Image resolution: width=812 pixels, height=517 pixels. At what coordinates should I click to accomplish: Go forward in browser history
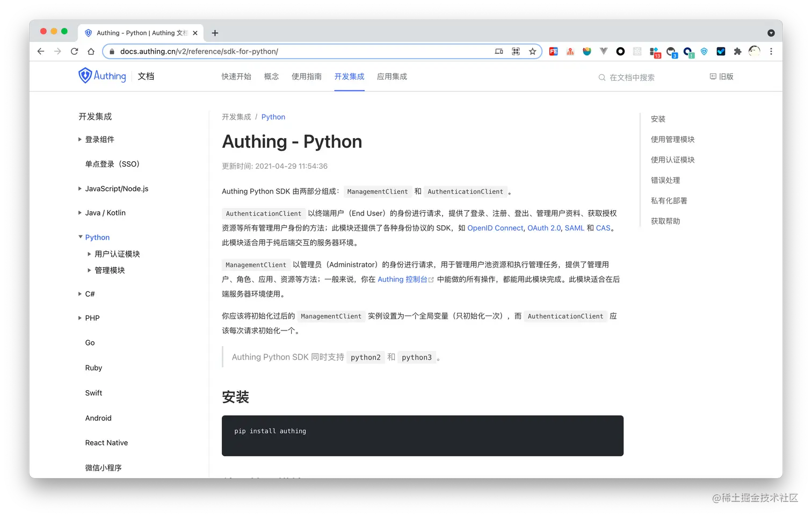[57, 52]
